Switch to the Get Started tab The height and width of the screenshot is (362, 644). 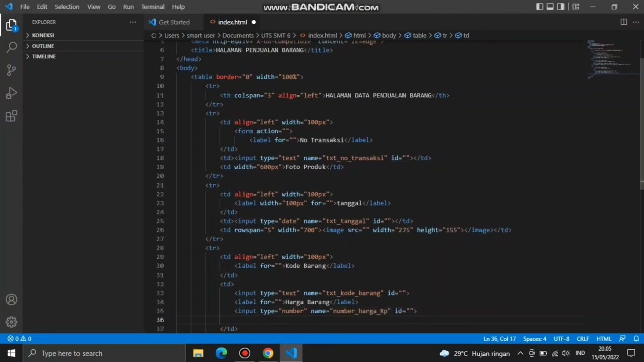tap(174, 22)
